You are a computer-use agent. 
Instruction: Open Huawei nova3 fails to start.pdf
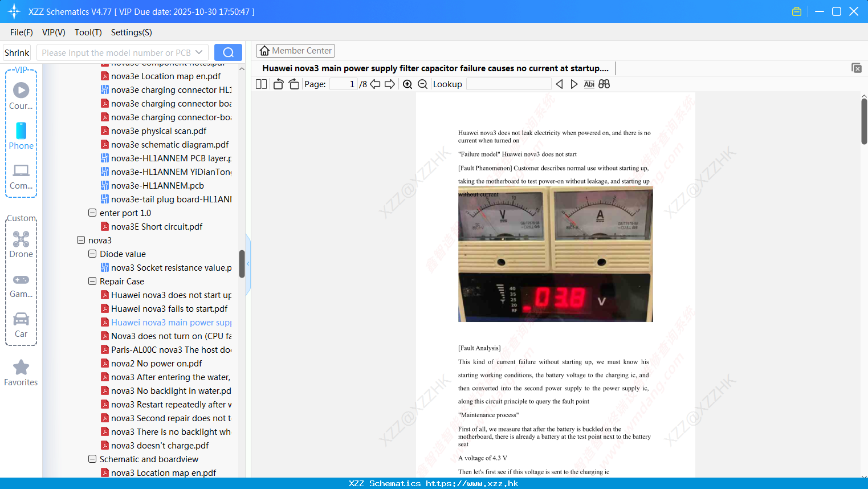click(x=169, y=308)
